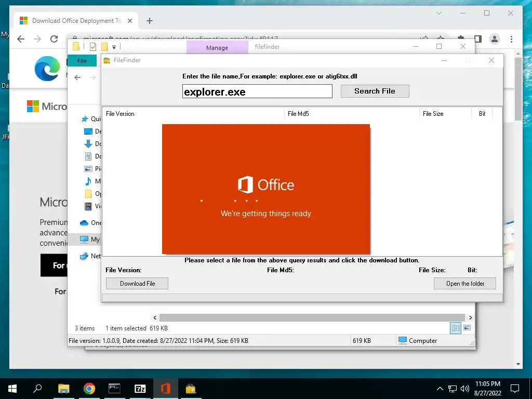Select the Network icon in sidebar
Image resolution: width=532 pixels, height=399 pixels.
click(84, 256)
